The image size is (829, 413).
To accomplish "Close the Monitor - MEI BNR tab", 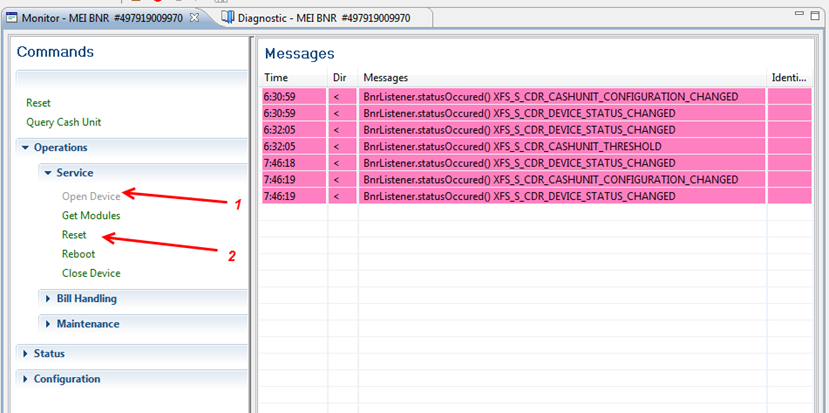I will click(194, 18).
